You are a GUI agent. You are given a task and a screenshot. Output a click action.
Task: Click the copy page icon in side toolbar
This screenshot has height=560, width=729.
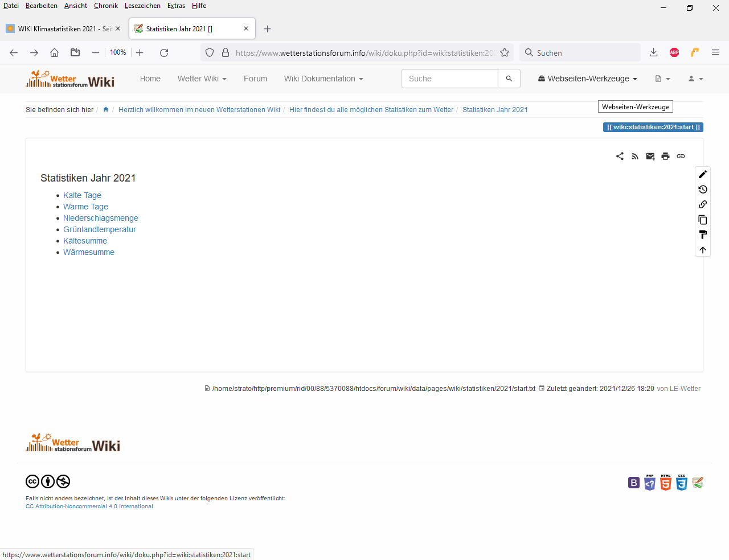coord(703,220)
